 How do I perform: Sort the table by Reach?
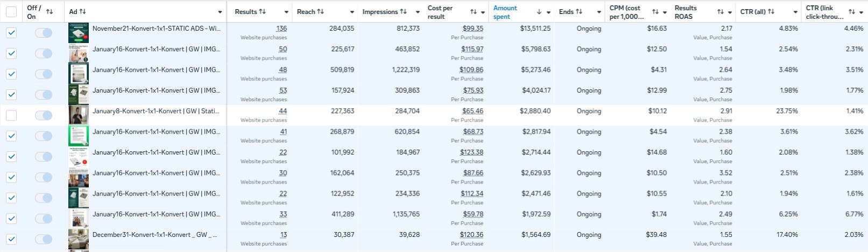[x=321, y=12]
